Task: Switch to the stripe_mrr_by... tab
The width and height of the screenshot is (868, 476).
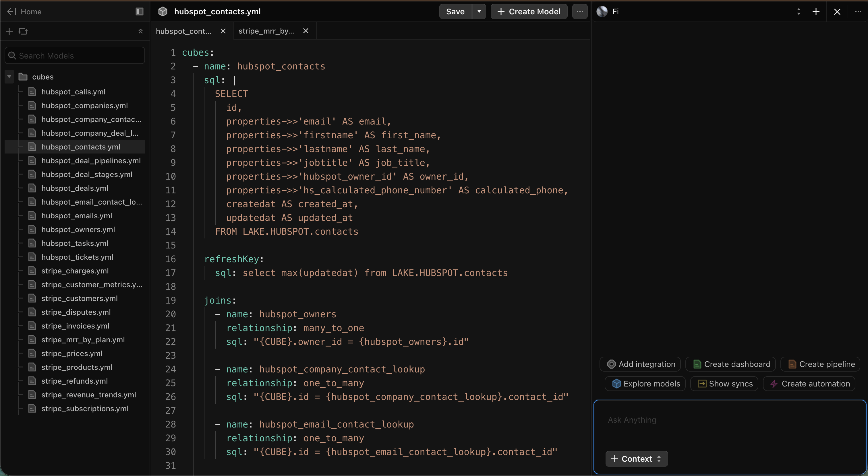Action: pyautogui.click(x=266, y=31)
